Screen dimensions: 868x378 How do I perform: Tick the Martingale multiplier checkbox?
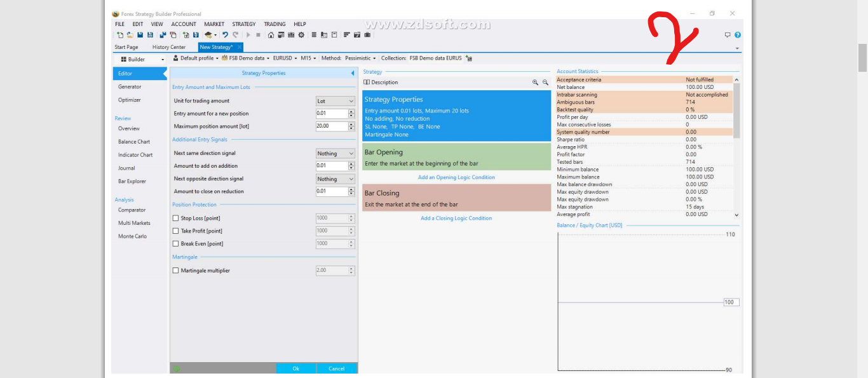coord(176,270)
